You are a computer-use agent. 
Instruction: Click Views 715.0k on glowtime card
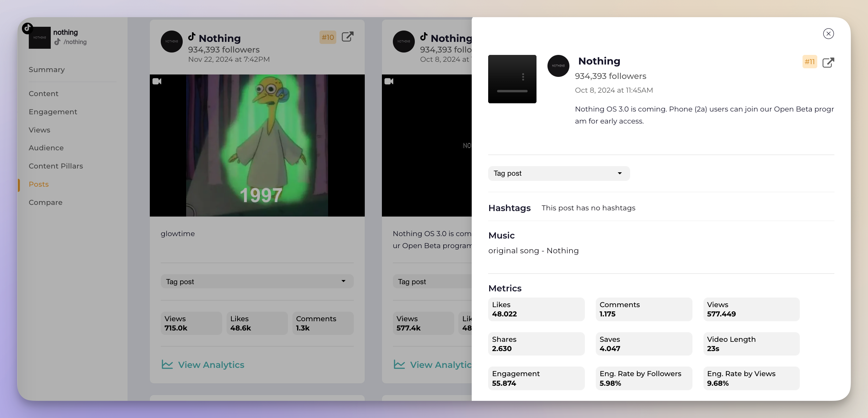click(x=191, y=323)
